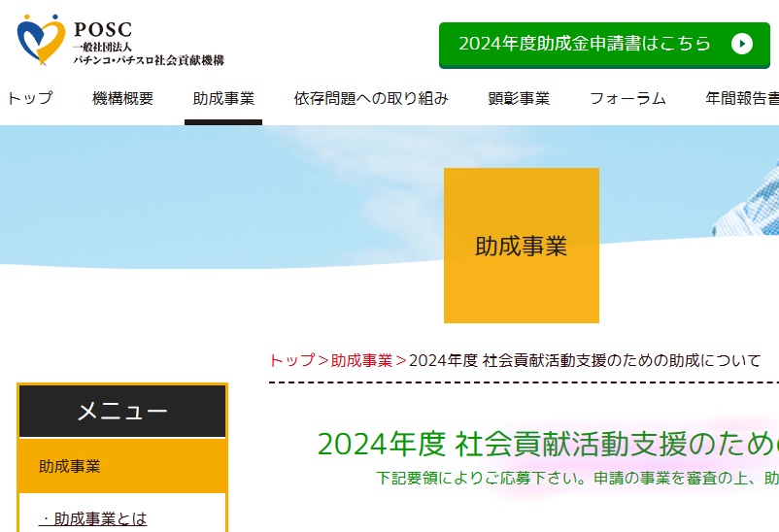Go to トップ in the navigation bar
The width and height of the screenshot is (779, 532).
(29, 98)
